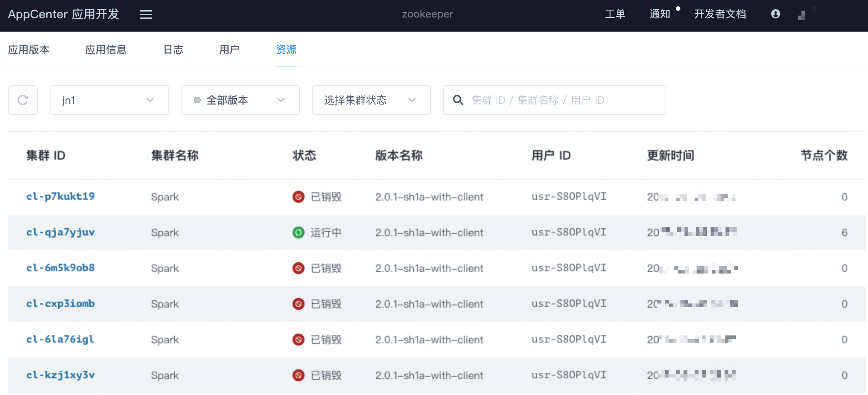Open cluster cl-6la76igl
Screen dimensions: 868x395
tap(60, 340)
